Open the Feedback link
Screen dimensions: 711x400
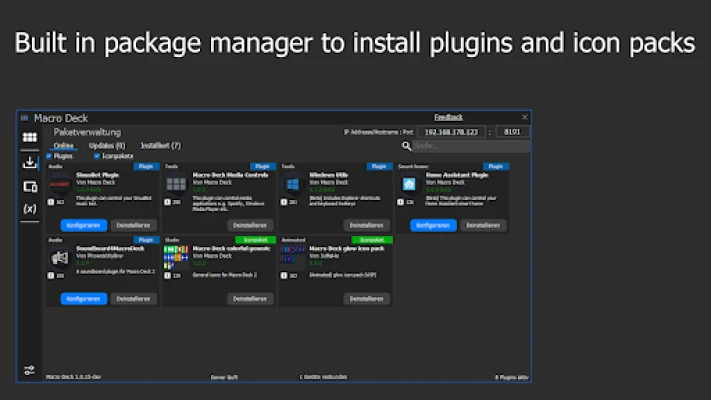(x=448, y=117)
